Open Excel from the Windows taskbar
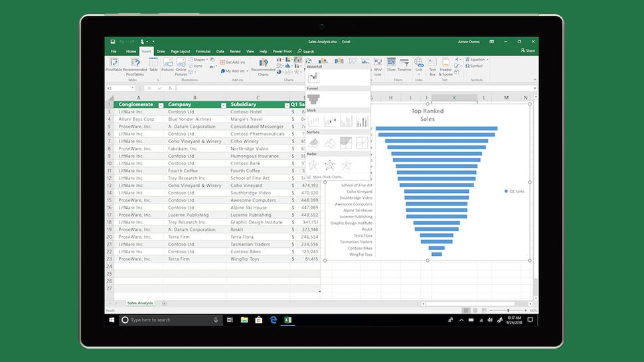 coord(288,320)
